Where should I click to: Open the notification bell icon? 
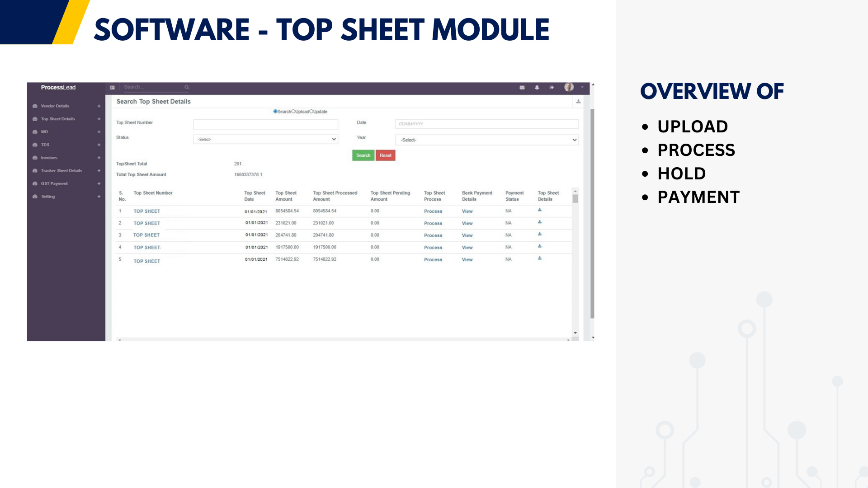click(x=537, y=88)
